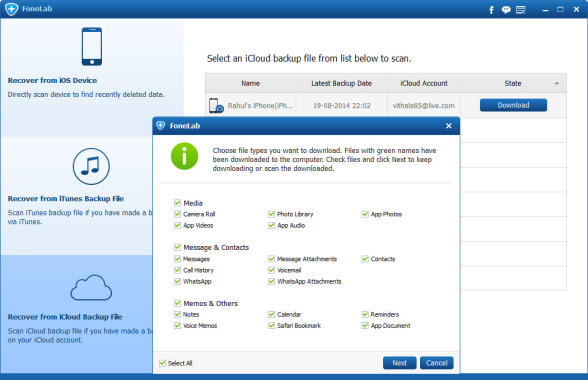Open the Facebook share icon
Image resolution: width=588 pixels, height=380 pixels.
491,10
